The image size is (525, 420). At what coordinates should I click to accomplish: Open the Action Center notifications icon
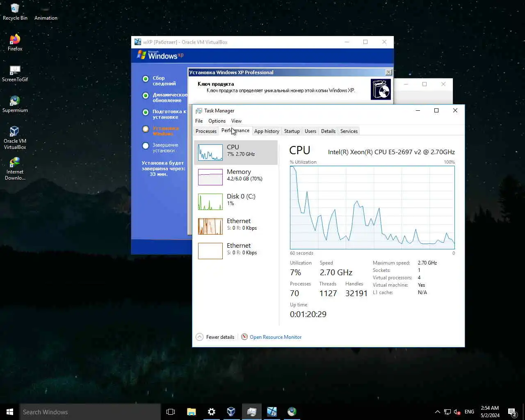512,412
